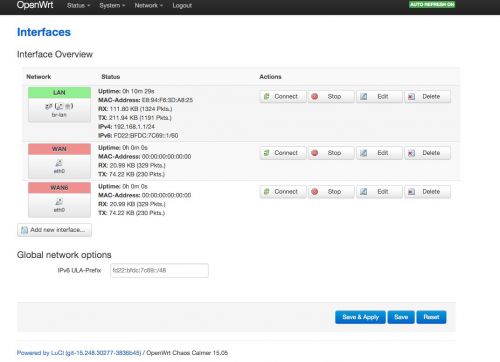Viewport: 500px width, 362px height.
Task: Click the LAN MAC-Address value
Action: [167, 100]
